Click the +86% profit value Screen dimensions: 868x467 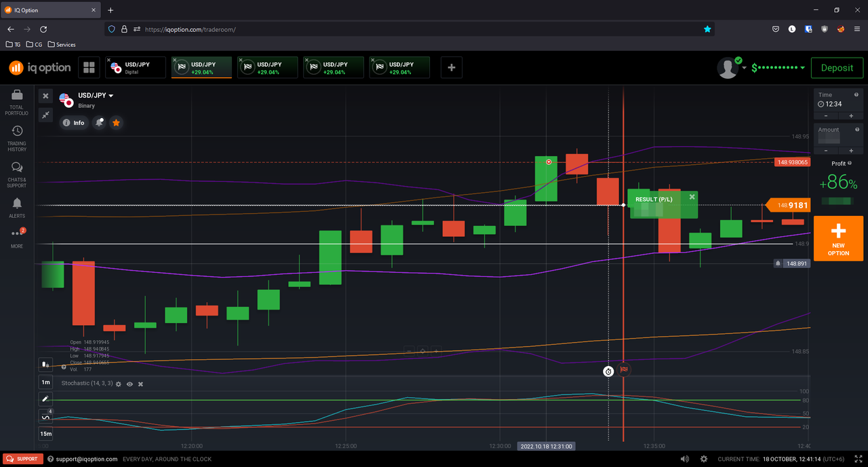pos(838,183)
